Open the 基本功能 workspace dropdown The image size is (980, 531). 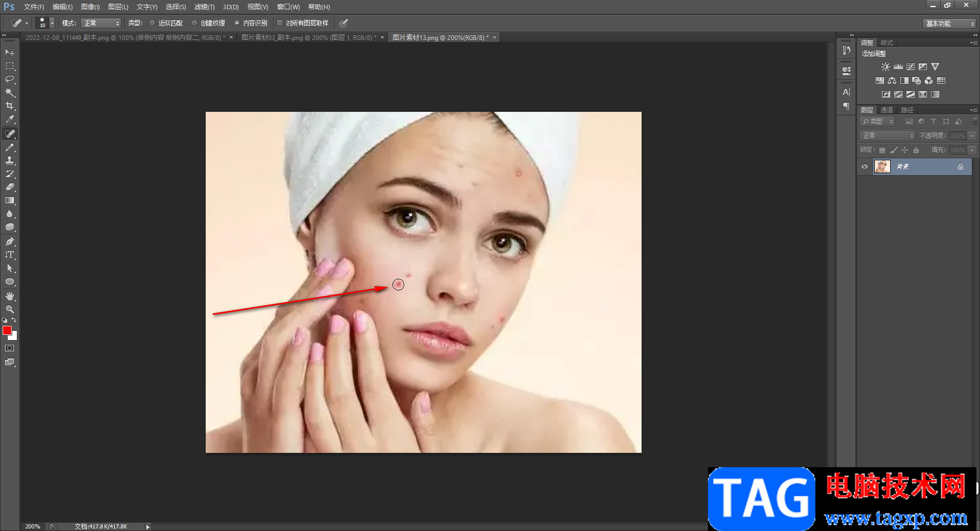[950, 23]
